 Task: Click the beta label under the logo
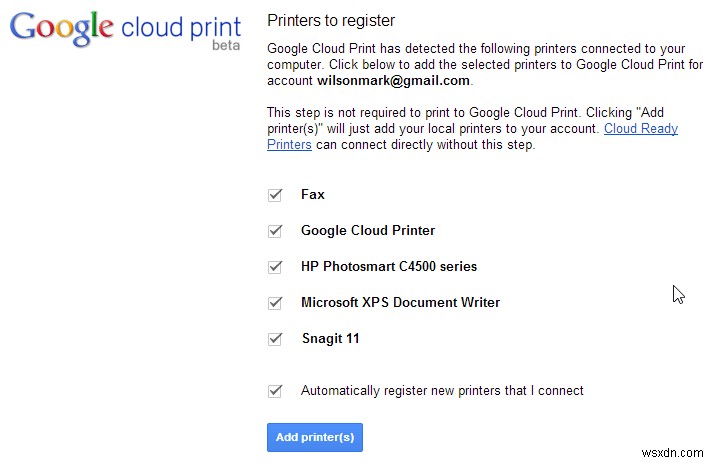tap(226, 45)
